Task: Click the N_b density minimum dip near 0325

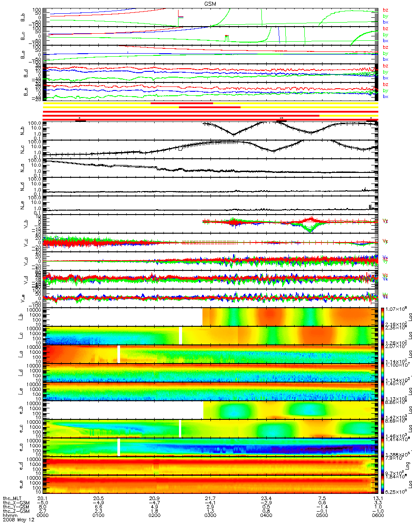Action: tap(233, 134)
